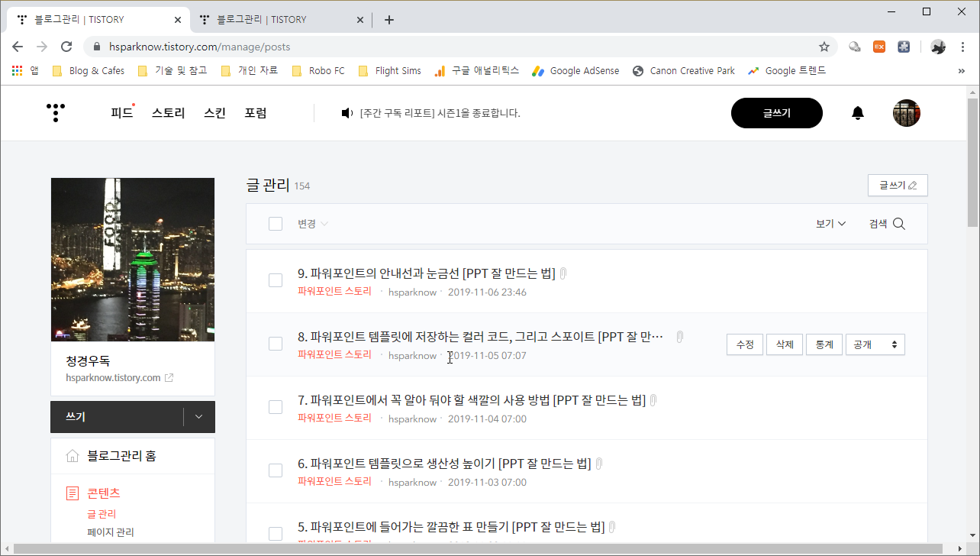Bookmark this page with star icon

tap(824, 47)
